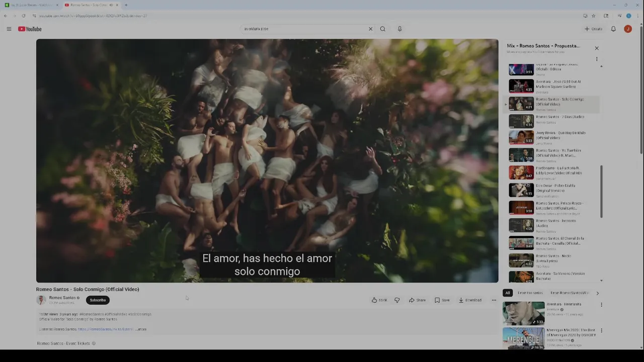
Task: Open the account avatar menu
Action: (628, 29)
